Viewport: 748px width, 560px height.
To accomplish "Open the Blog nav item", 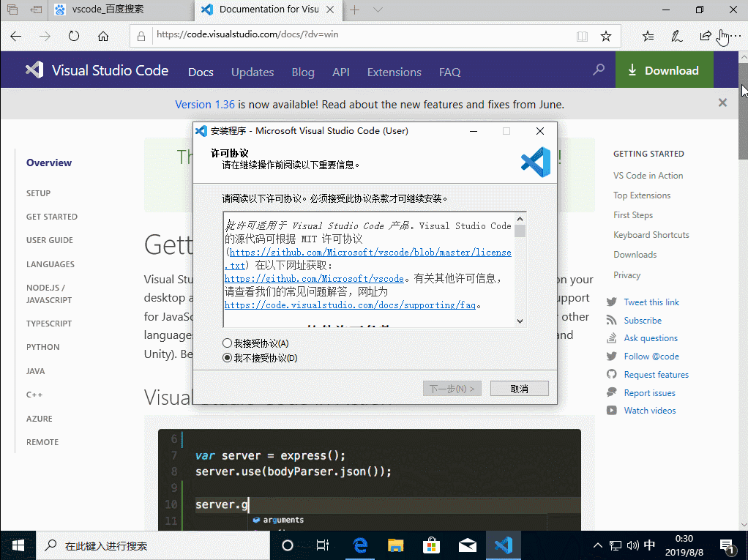I will click(x=303, y=72).
